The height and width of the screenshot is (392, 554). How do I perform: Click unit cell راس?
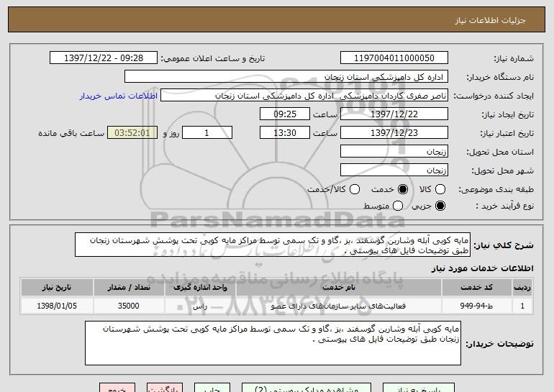coord(200,306)
